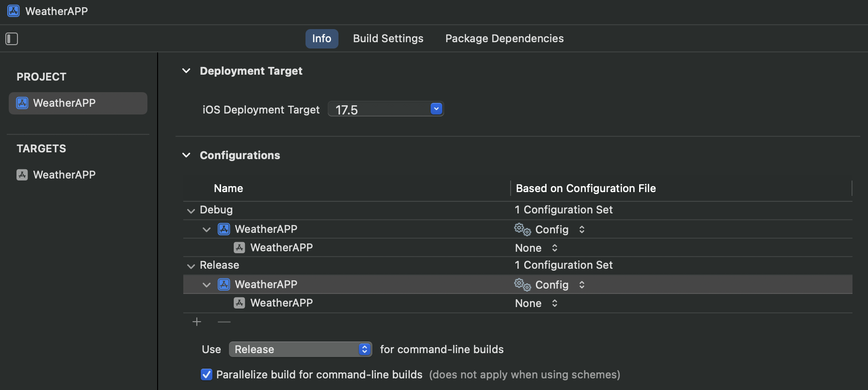Click the minus icon to remove configuration
The width and height of the screenshot is (868, 390).
pyautogui.click(x=224, y=322)
